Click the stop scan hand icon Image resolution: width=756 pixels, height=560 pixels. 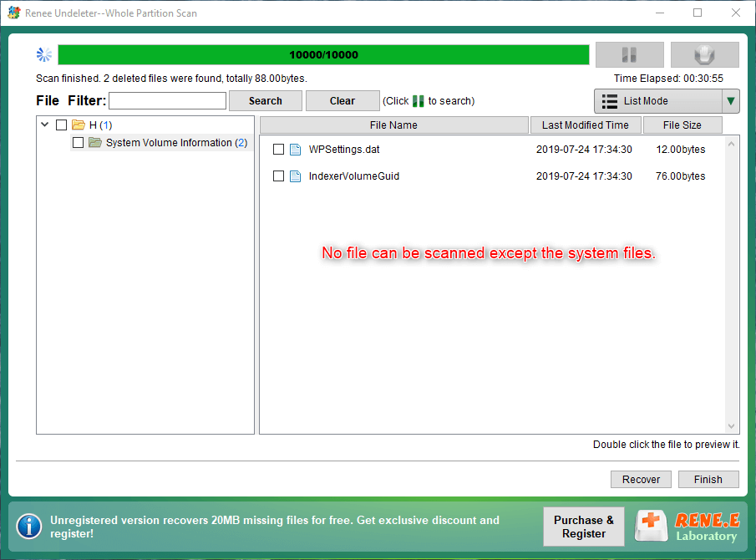tap(704, 55)
